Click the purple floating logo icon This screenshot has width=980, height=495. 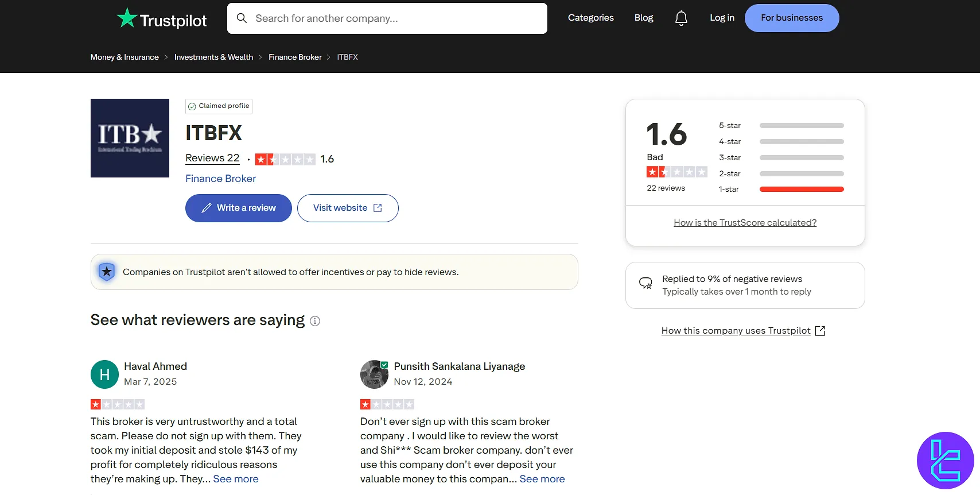tap(945, 460)
